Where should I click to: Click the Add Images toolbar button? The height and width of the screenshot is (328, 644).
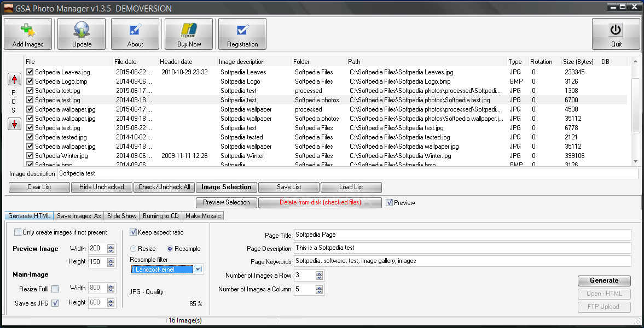tap(28, 34)
